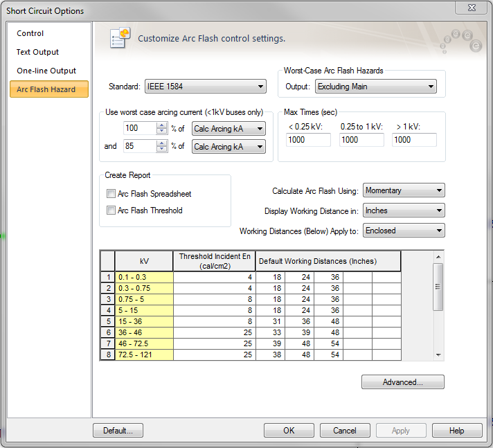
Task: Select the Threshold Incident En column header
Action: point(215,261)
